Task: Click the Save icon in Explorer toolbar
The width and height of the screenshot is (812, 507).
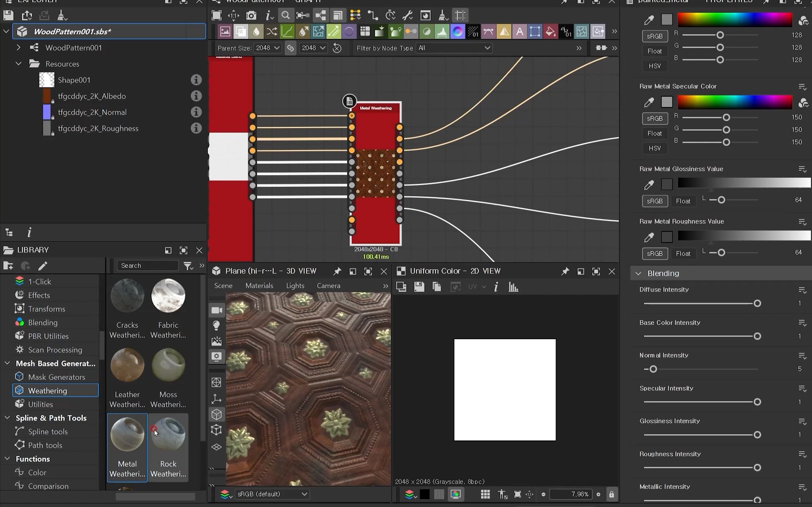Action: coord(8,16)
